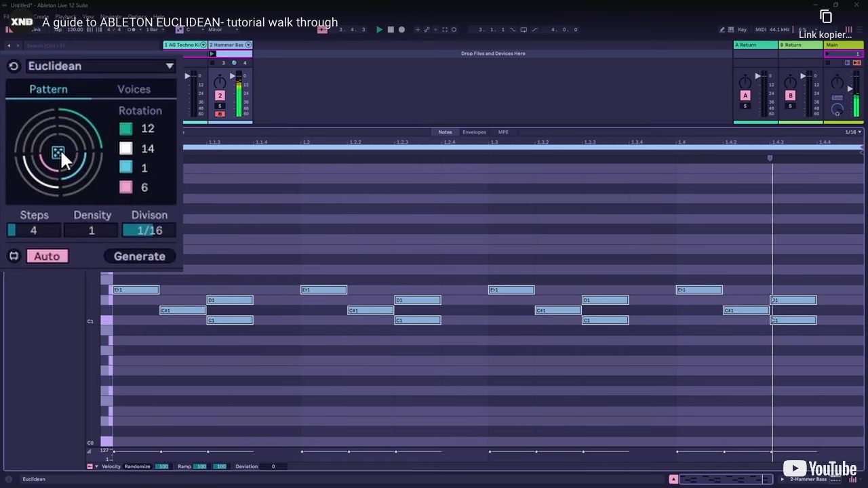The image size is (868, 488).
Task: Open the Envelopes tab
Action: [474, 132]
